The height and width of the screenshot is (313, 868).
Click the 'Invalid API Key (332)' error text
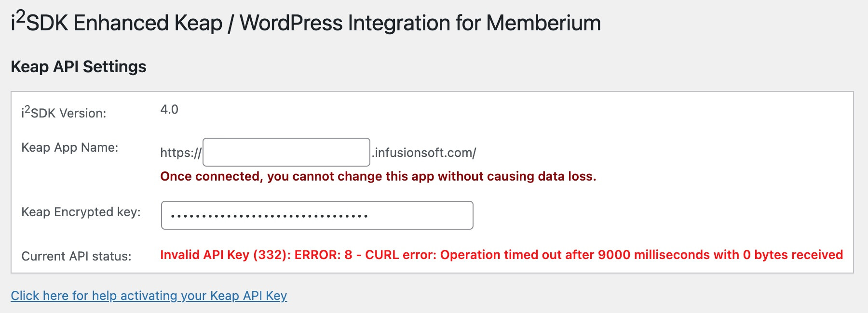(225, 255)
